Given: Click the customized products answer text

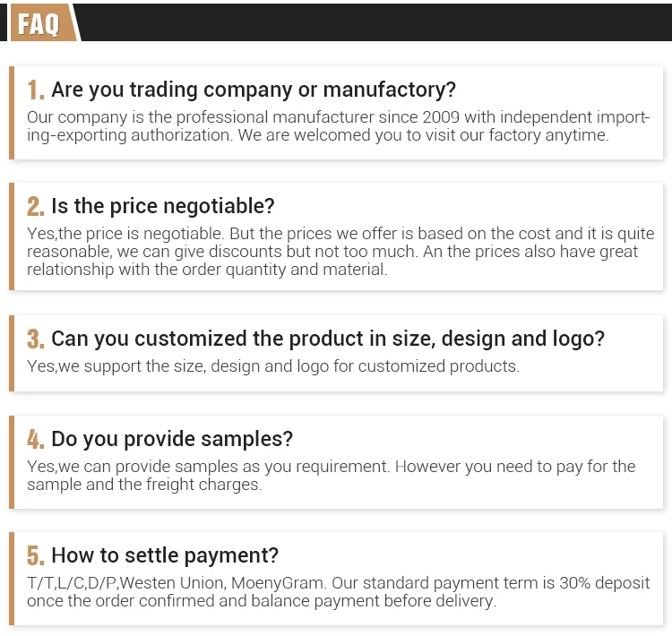Looking at the screenshot, I should (273, 366).
